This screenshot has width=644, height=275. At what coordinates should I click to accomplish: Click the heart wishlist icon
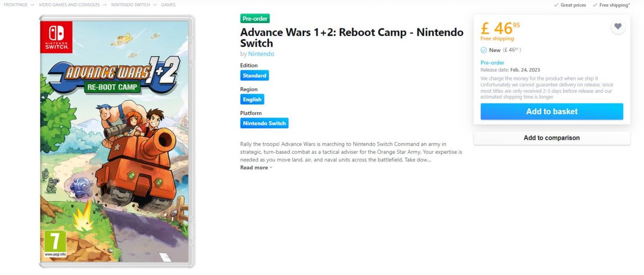(x=618, y=26)
